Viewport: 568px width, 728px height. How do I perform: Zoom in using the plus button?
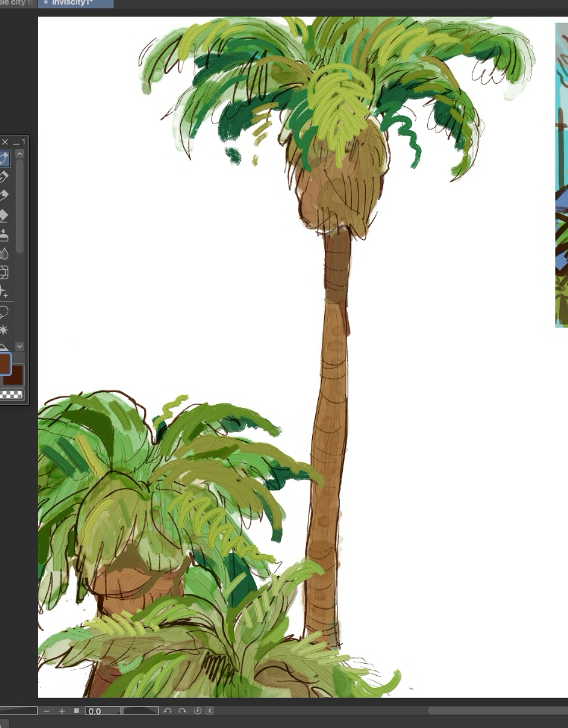[62, 711]
